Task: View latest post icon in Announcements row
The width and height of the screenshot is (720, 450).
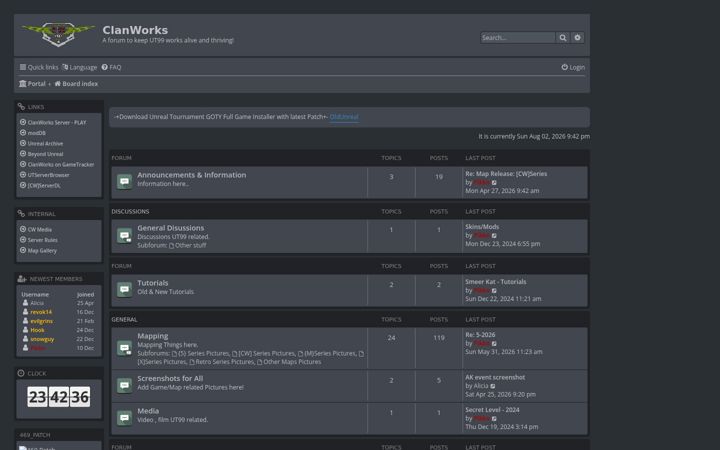Action: pyautogui.click(x=494, y=183)
